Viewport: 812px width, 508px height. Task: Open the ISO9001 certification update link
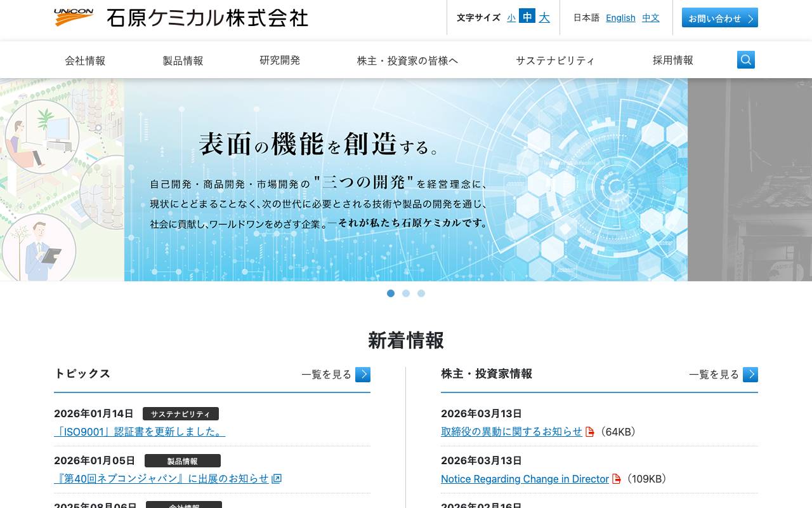[x=139, y=431]
